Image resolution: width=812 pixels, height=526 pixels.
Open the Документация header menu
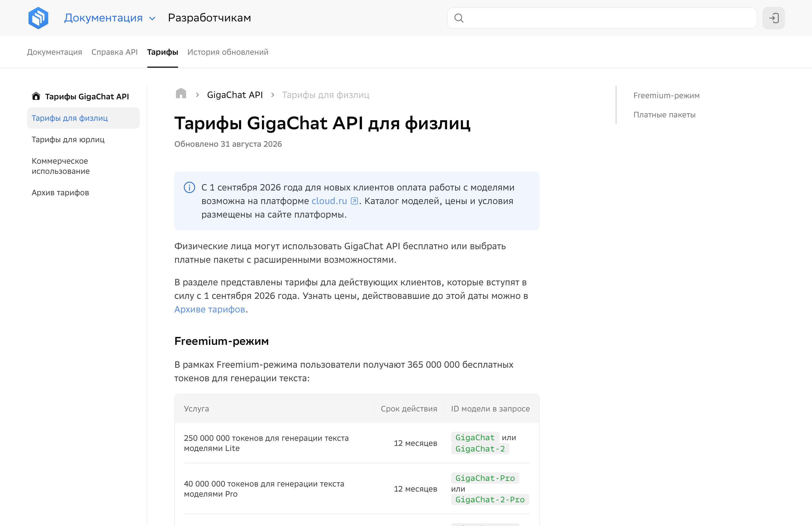tap(103, 18)
